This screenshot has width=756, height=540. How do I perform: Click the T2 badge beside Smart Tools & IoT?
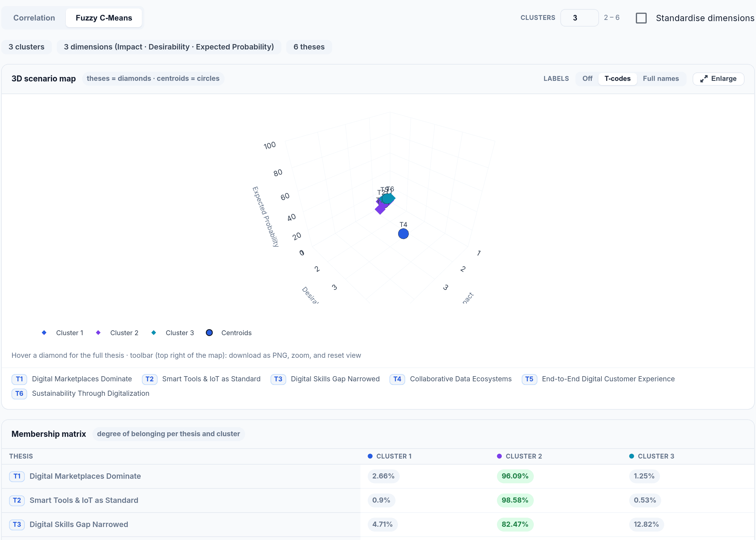click(x=149, y=379)
